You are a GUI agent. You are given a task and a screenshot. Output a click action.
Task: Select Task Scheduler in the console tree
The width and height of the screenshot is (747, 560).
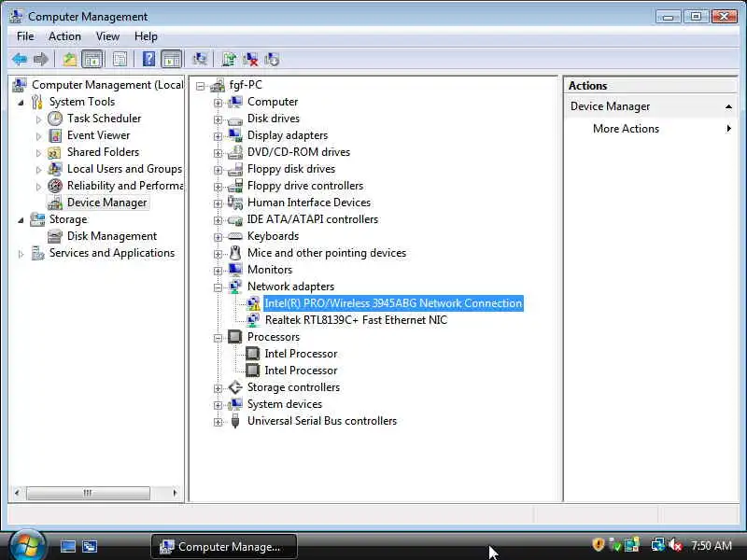[x=104, y=119]
